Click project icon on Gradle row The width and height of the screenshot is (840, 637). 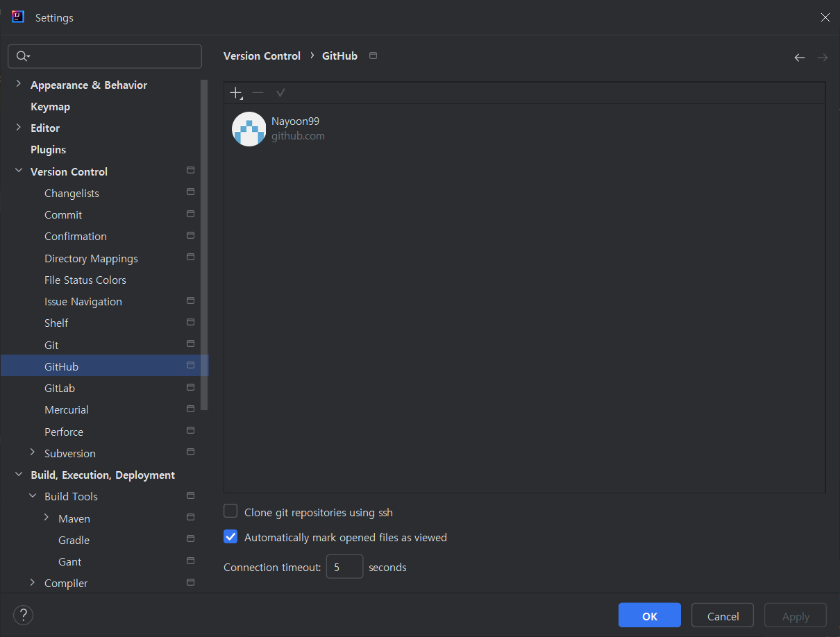click(x=190, y=539)
